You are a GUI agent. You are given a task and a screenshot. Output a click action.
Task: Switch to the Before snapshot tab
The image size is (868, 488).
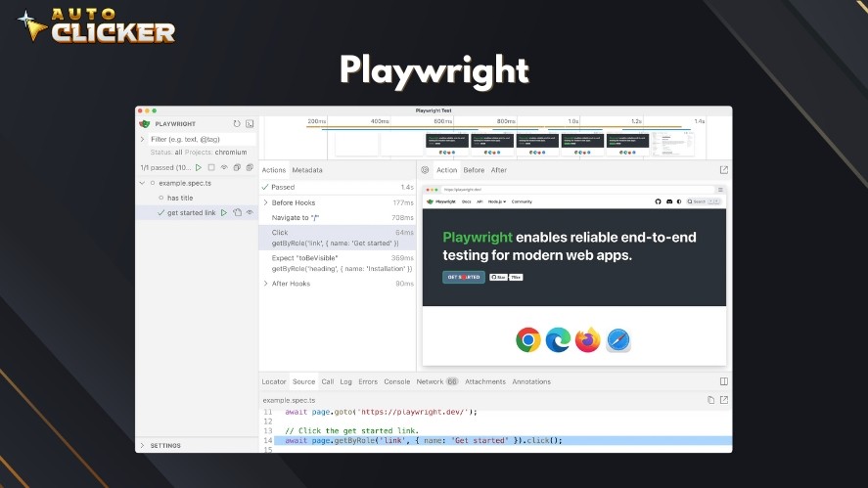(x=474, y=170)
